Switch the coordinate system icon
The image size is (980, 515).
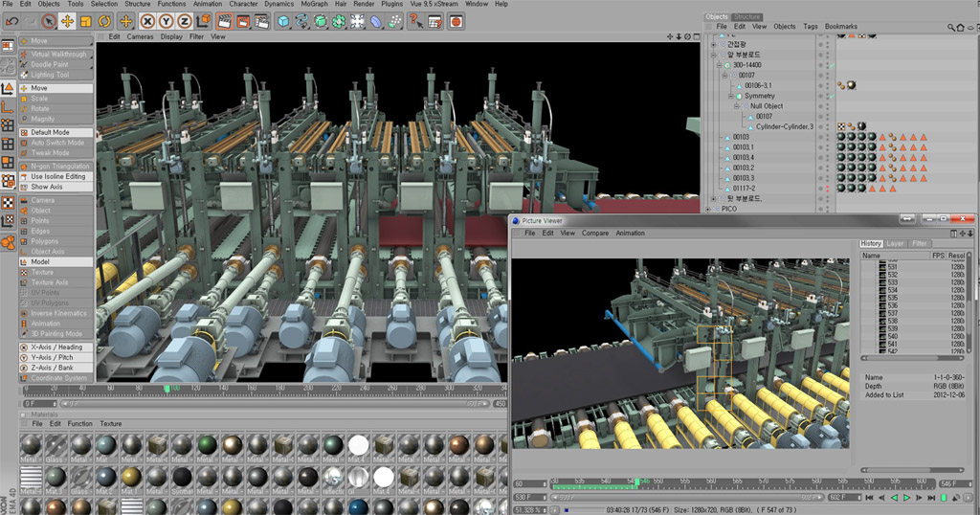click(203, 21)
